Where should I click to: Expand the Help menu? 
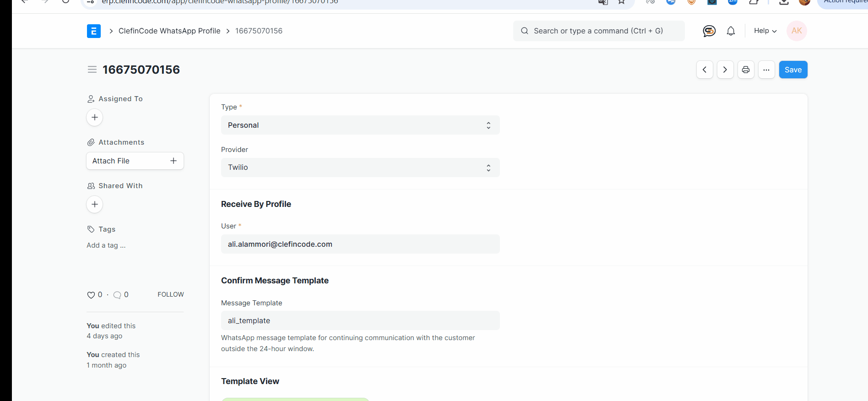click(x=765, y=31)
